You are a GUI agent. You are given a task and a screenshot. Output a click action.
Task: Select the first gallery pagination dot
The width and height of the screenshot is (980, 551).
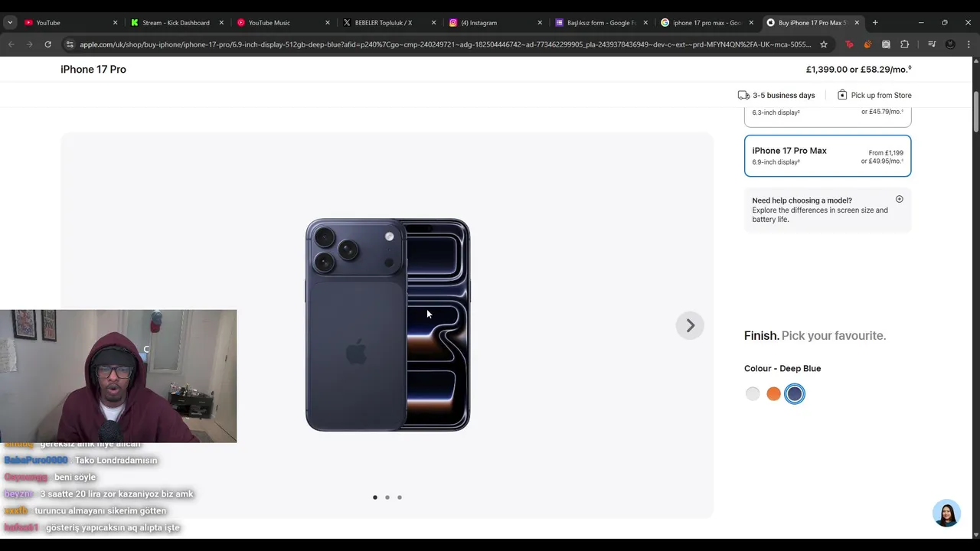pyautogui.click(x=375, y=497)
